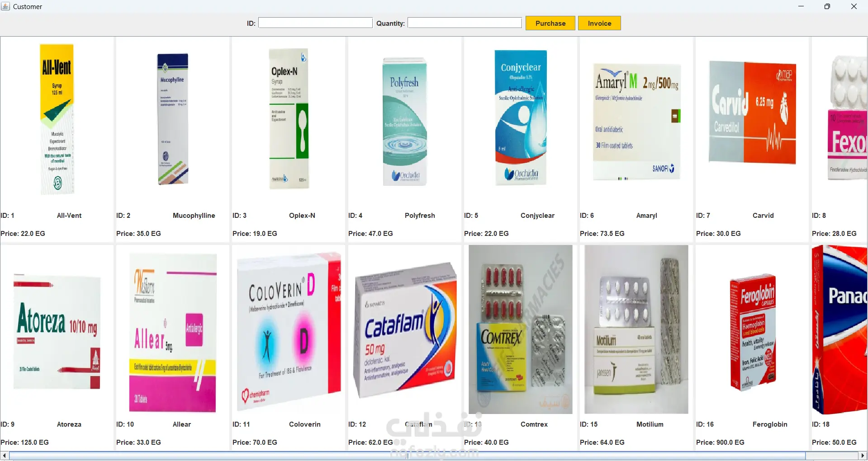Select the Cataflam 50 mg image
This screenshot has width=868, height=461.
coord(405,330)
